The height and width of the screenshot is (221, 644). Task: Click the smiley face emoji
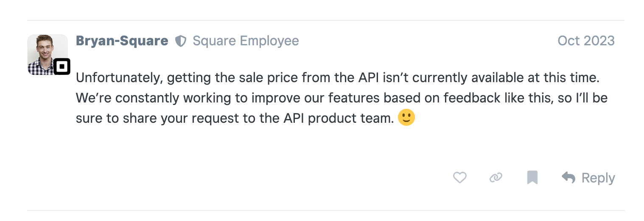(406, 118)
